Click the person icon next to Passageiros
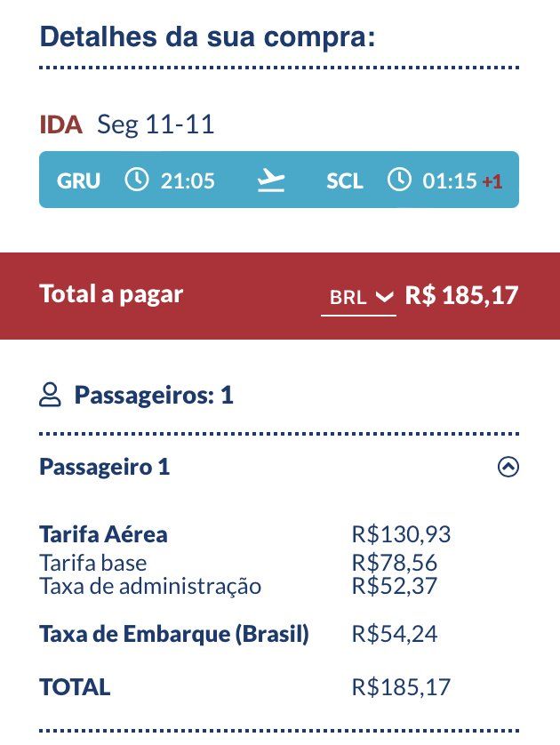Screen dimensions: 560x745 [x=50, y=395]
